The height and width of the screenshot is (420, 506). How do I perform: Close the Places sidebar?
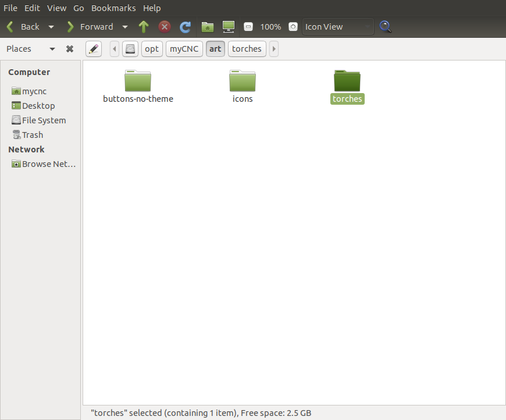pos(70,49)
